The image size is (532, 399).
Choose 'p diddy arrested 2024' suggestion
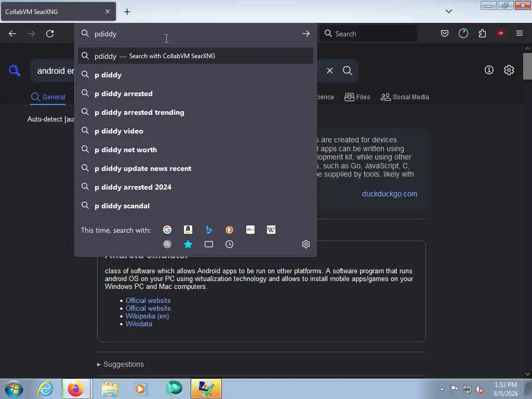click(x=195, y=187)
